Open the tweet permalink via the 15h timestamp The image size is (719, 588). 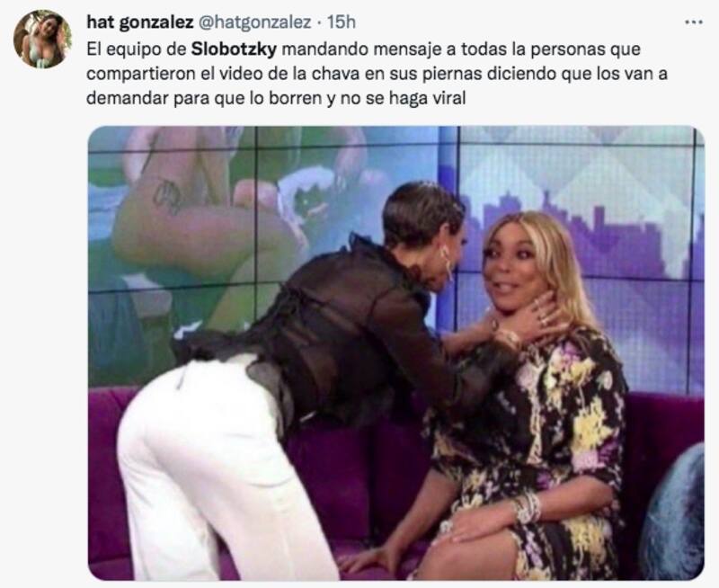(x=341, y=22)
